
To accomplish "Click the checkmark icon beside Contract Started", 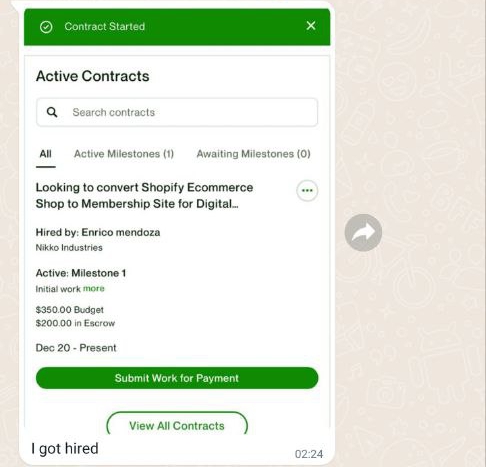I will (46, 27).
